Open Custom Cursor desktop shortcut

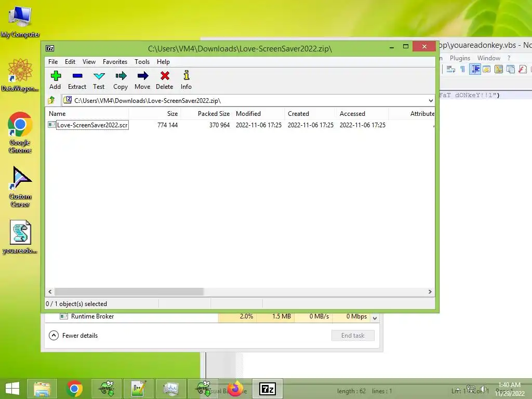tap(20, 187)
